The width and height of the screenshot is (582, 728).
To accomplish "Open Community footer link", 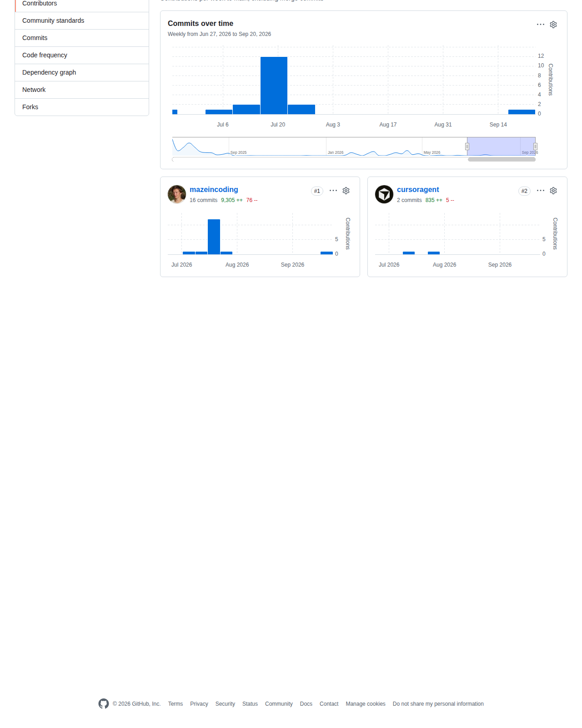I will pos(279,704).
